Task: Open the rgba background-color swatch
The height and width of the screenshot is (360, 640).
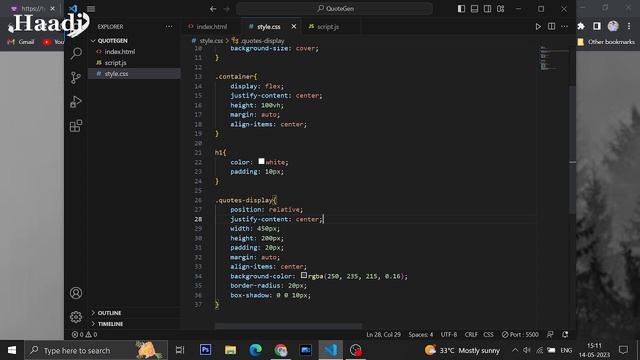Action: (x=304, y=276)
